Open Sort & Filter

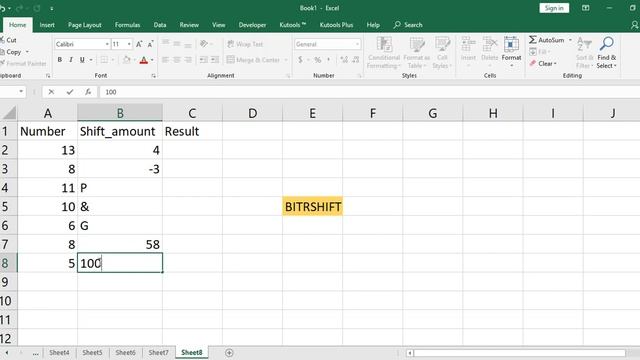click(x=584, y=52)
